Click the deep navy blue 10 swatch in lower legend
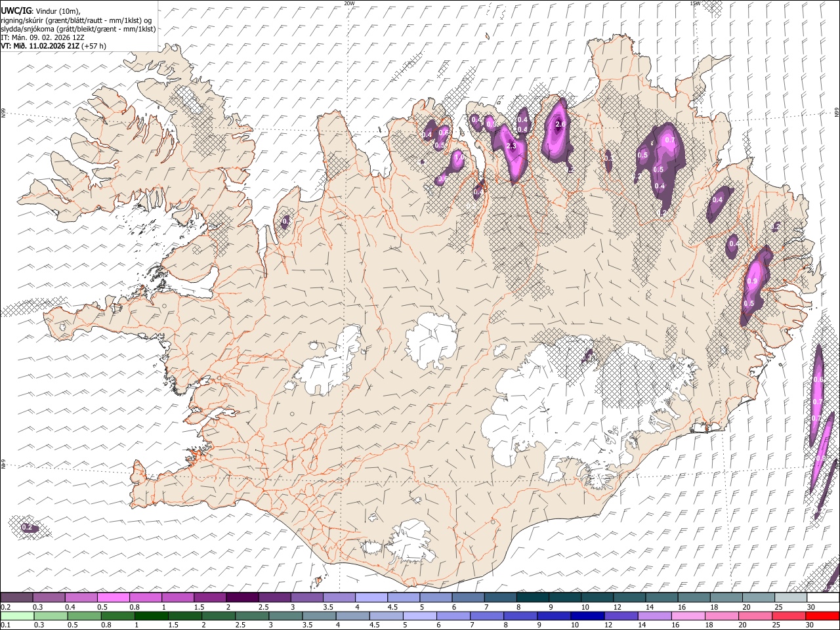840x630 pixels. (x=587, y=616)
